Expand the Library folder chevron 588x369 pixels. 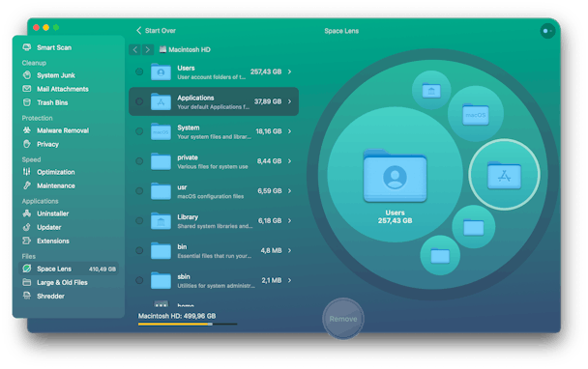[289, 220]
